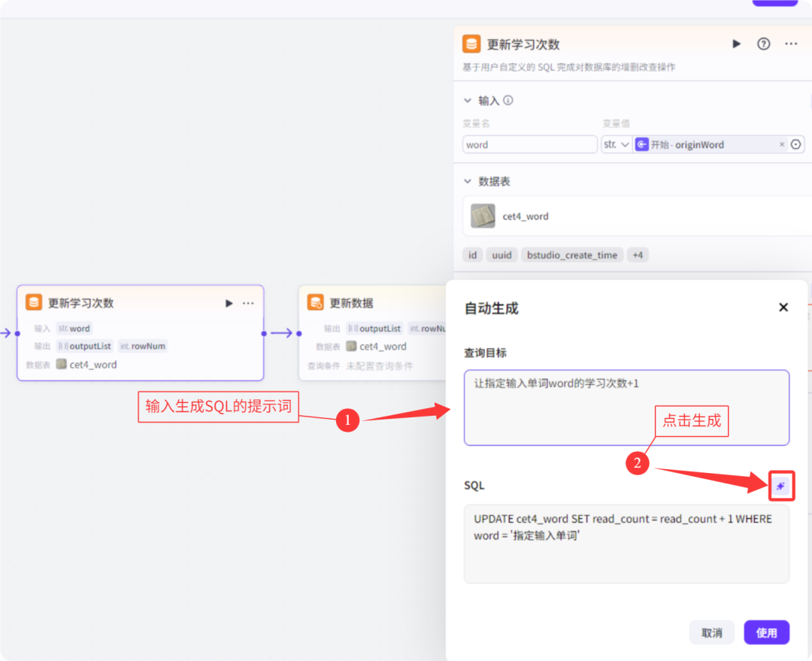Open the panel's more options menu
Screen dimensions: 812x661
tap(790, 44)
